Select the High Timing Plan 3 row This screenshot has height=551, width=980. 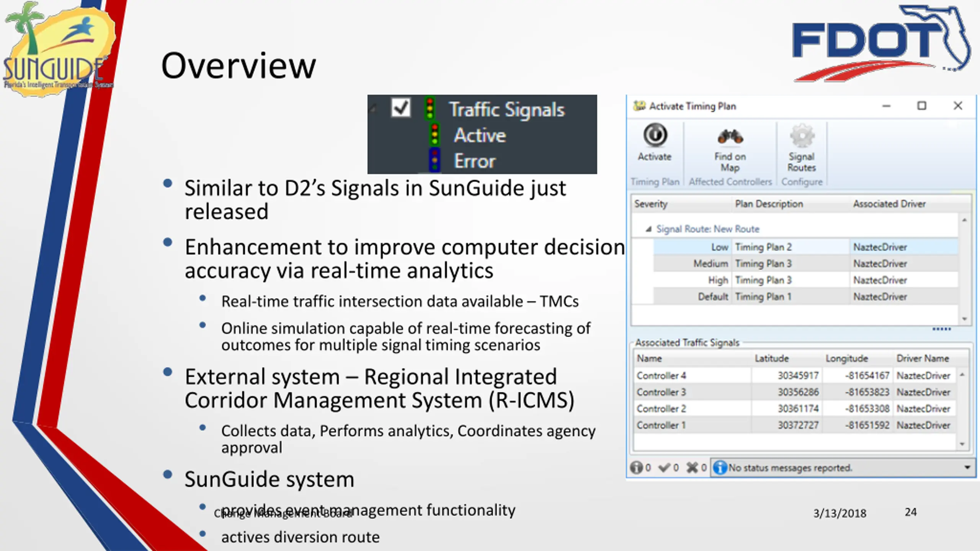click(805, 280)
